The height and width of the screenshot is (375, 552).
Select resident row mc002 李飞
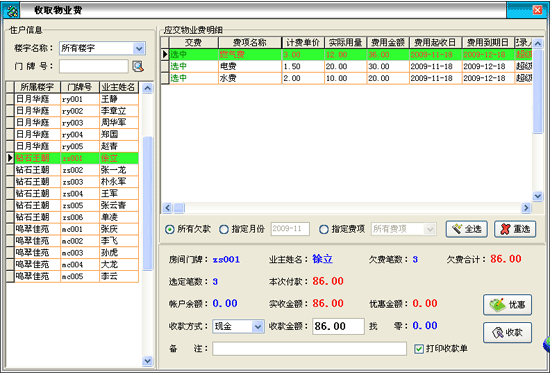(x=72, y=241)
